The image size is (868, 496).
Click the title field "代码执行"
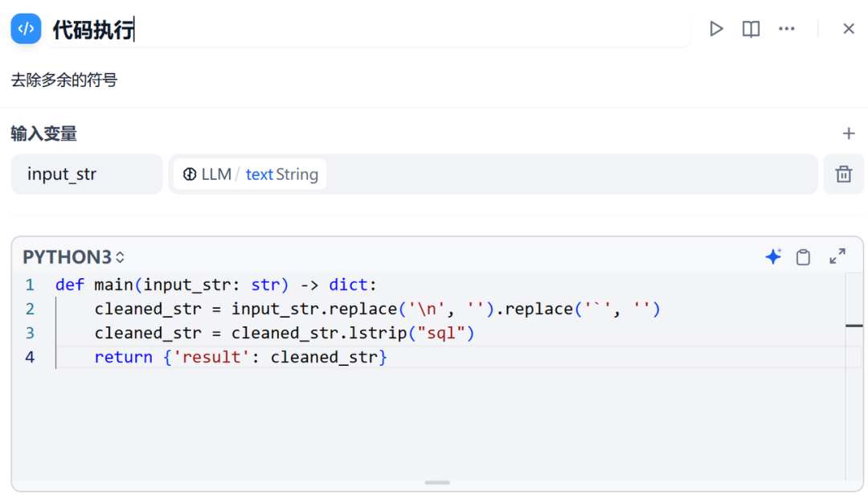click(93, 31)
